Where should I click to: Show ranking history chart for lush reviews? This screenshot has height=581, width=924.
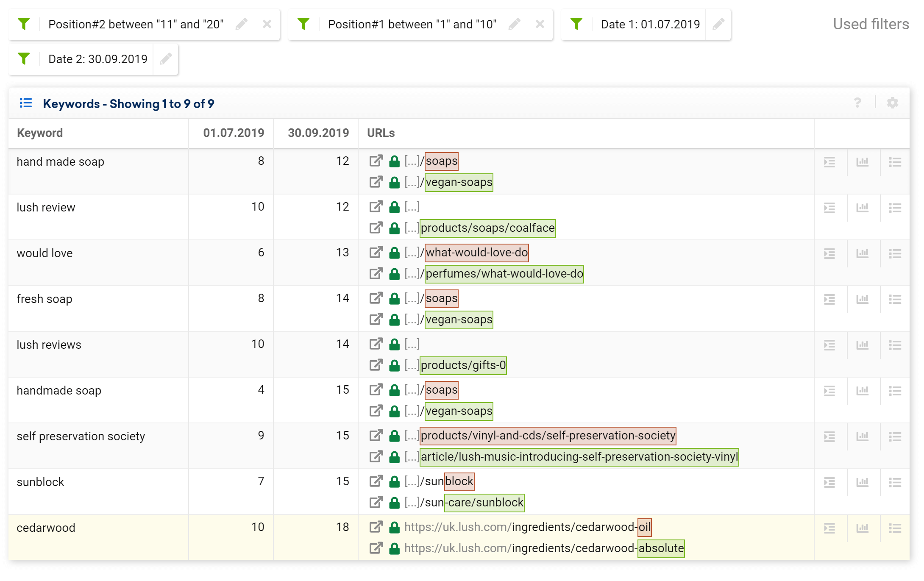(863, 345)
